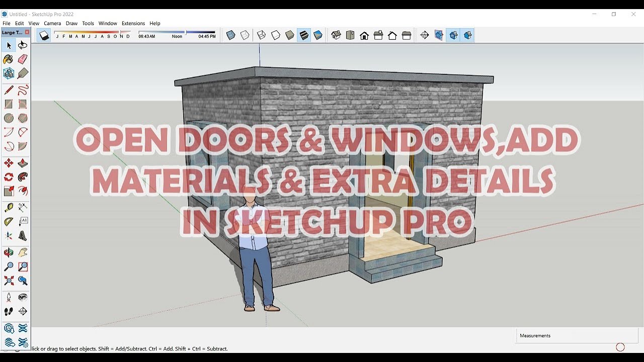Pick the Offset tool

tap(23, 191)
